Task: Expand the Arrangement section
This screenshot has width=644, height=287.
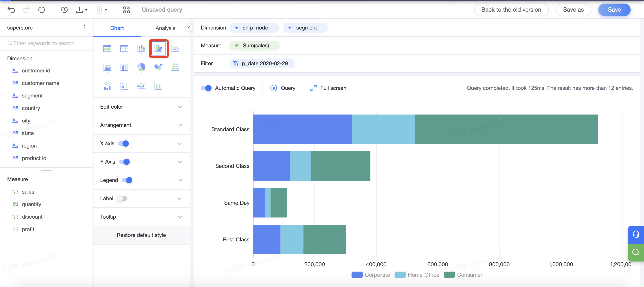Action: [x=141, y=125]
